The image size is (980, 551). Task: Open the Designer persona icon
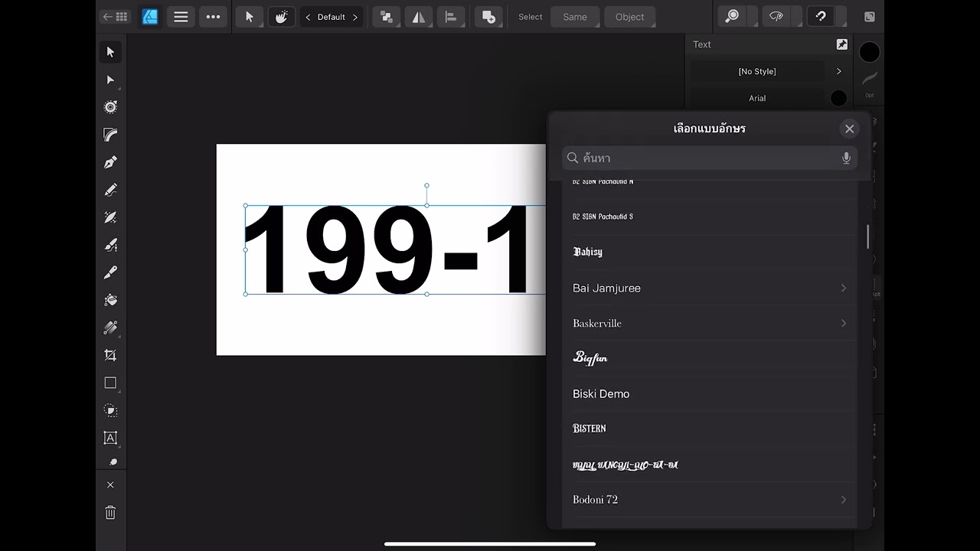pyautogui.click(x=150, y=17)
